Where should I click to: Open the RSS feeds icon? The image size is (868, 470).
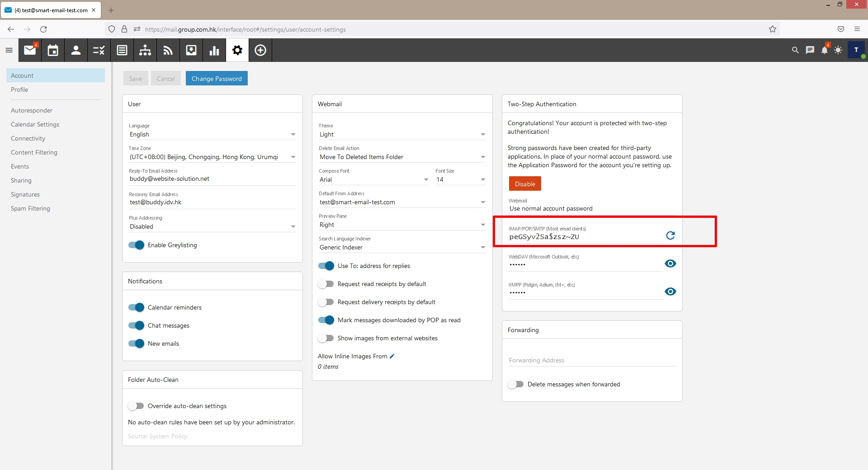tap(168, 50)
